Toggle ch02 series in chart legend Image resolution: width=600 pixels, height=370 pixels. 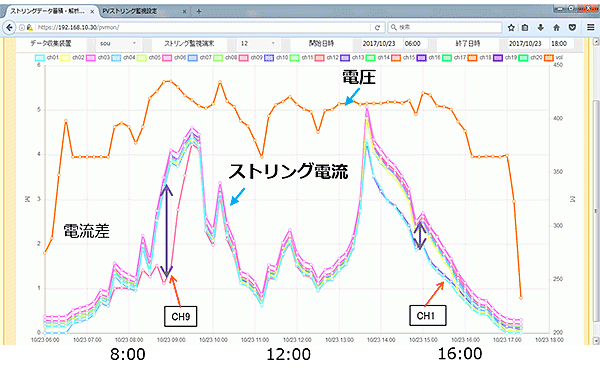(73, 58)
